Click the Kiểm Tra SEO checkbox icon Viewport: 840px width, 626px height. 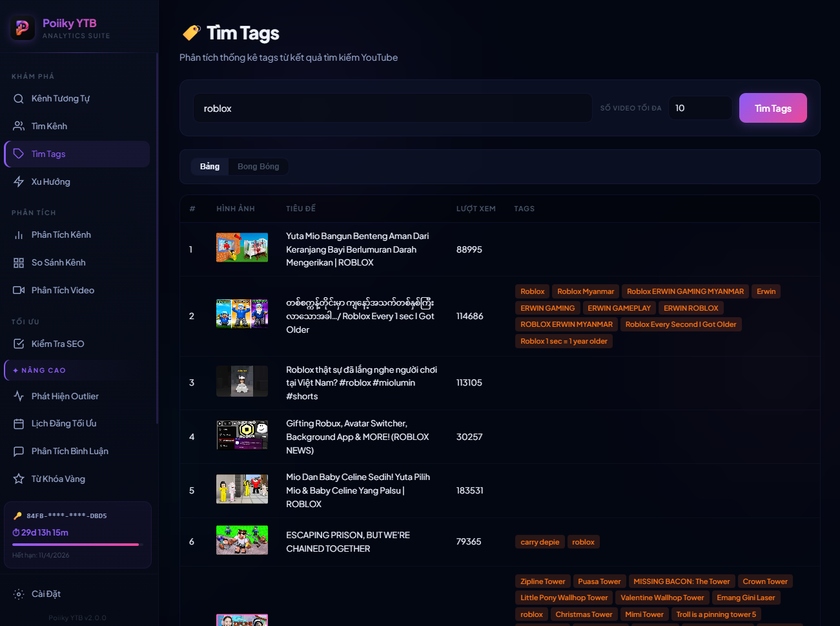pos(19,344)
